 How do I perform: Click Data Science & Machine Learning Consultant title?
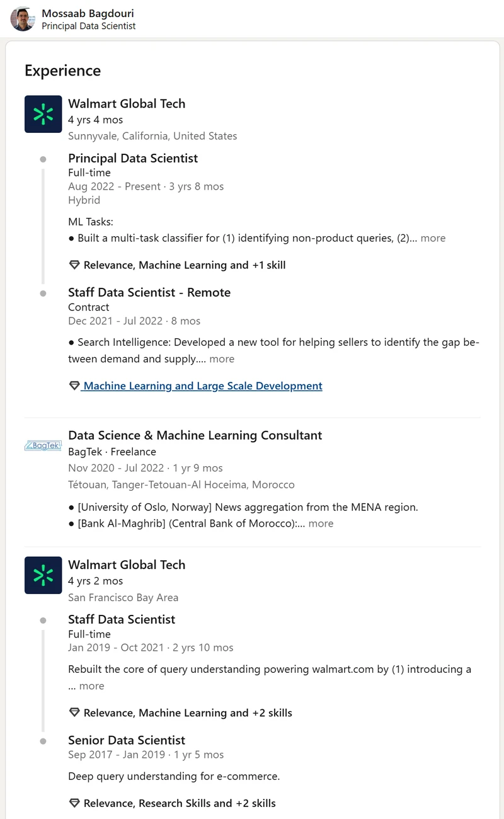(x=195, y=435)
